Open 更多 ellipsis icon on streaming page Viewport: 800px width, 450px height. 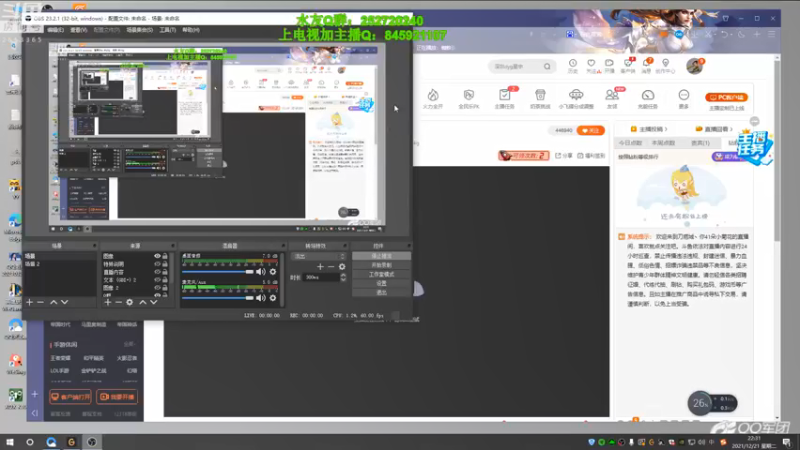[x=684, y=95]
